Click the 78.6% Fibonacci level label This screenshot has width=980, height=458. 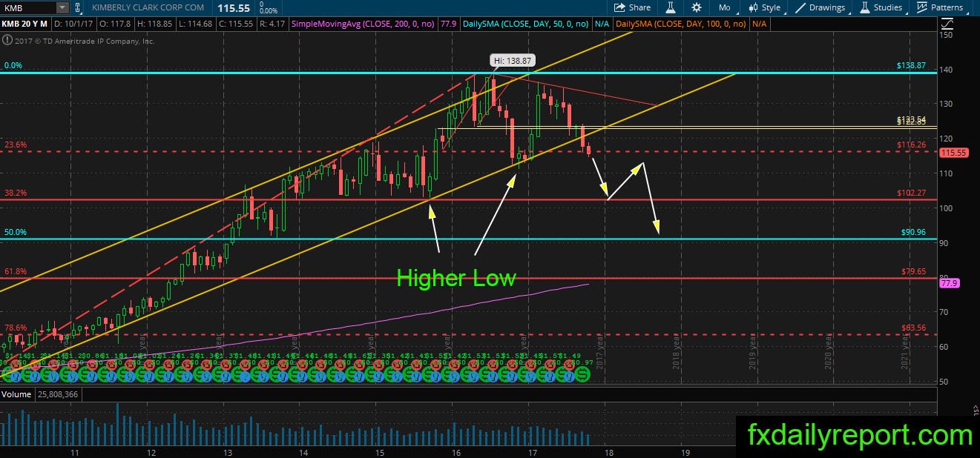pyautogui.click(x=14, y=328)
